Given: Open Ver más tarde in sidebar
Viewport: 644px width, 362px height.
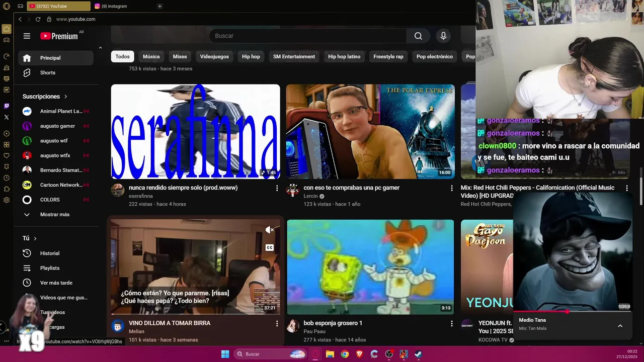Looking at the screenshot, I should (x=55, y=283).
